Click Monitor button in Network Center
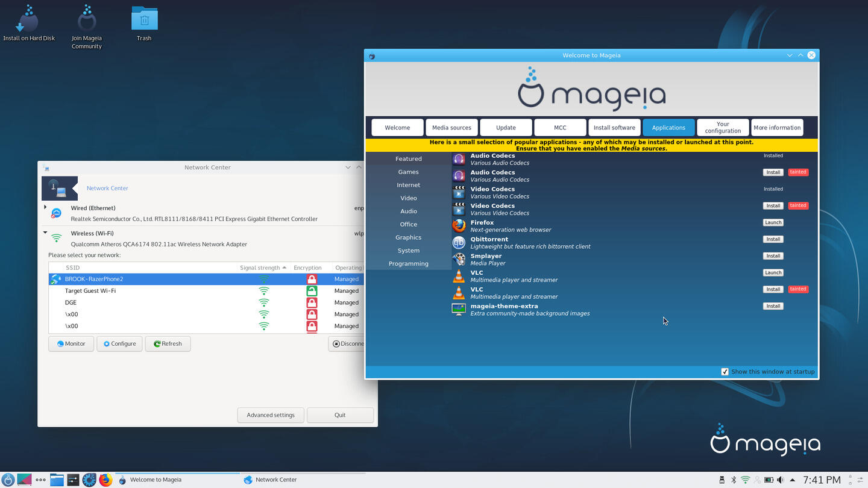868x488 pixels. (71, 343)
